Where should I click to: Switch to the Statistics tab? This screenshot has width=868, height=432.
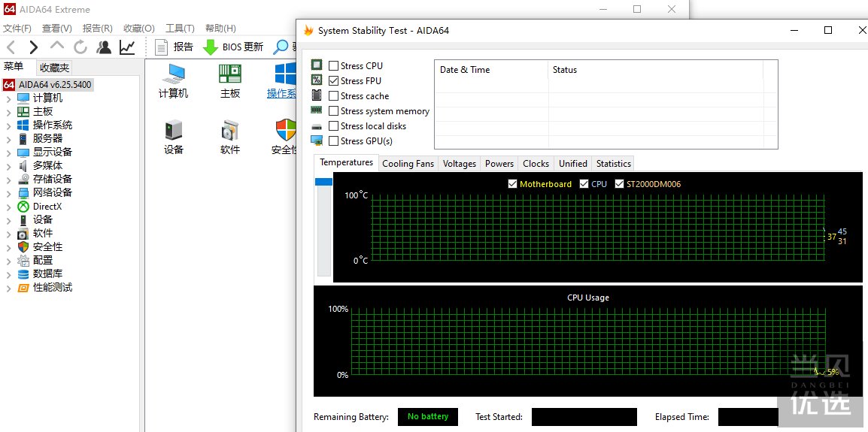click(x=613, y=164)
